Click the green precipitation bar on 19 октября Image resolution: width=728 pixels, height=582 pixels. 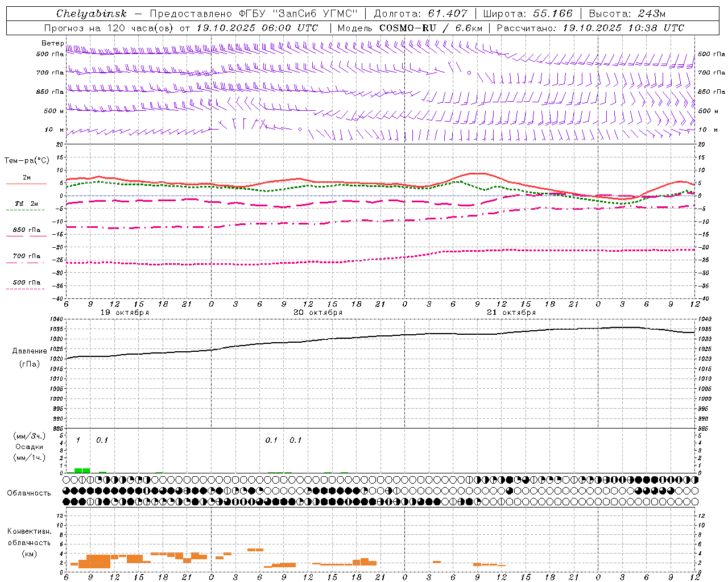coord(82,470)
